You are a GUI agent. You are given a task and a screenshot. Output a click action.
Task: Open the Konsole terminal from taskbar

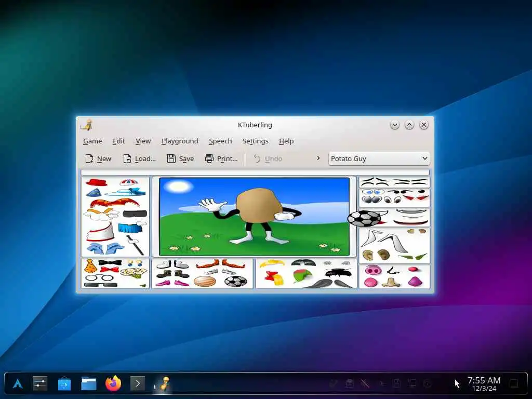pyautogui.click(x=138, y=384)
